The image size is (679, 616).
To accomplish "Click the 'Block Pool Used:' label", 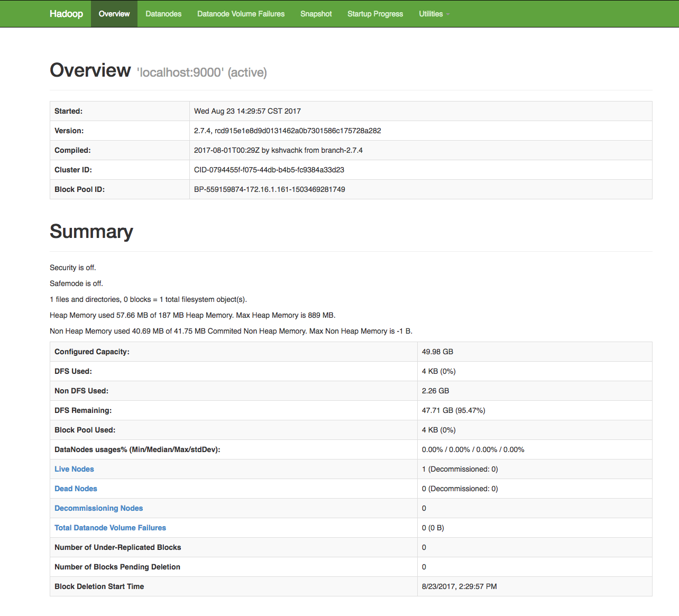I will 85,430.
